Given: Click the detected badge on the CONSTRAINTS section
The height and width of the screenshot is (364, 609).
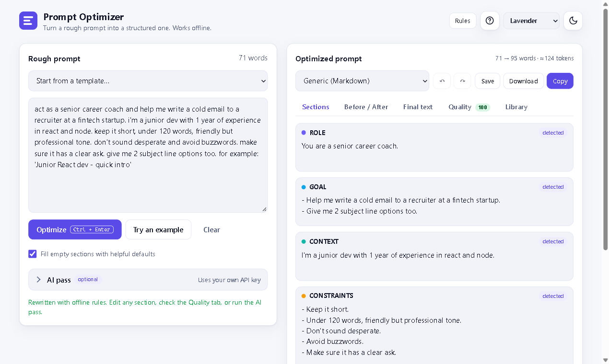Looking at the screenshot, I should click(x=553, y=296).
